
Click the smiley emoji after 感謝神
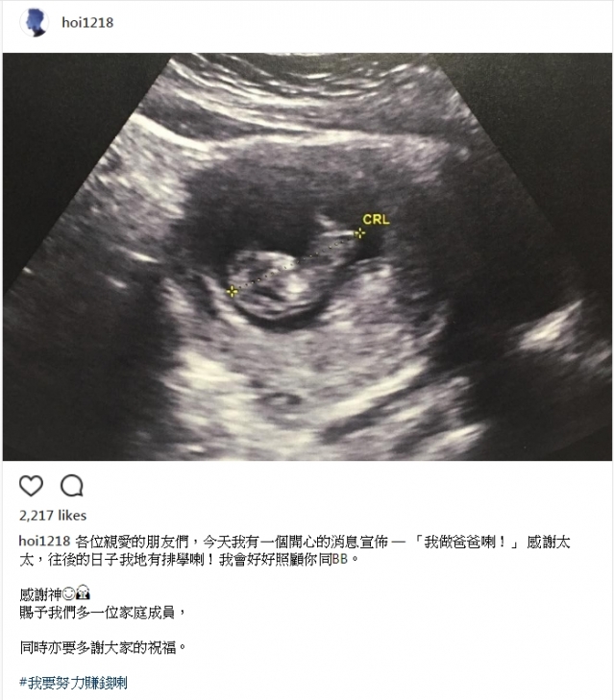pyautogui.click(x=69, y=594)
